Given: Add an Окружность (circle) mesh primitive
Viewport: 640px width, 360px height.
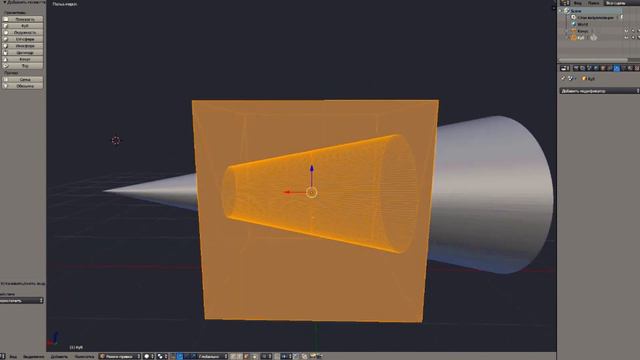Looking at the screenshot, I should tap(23, 33).
